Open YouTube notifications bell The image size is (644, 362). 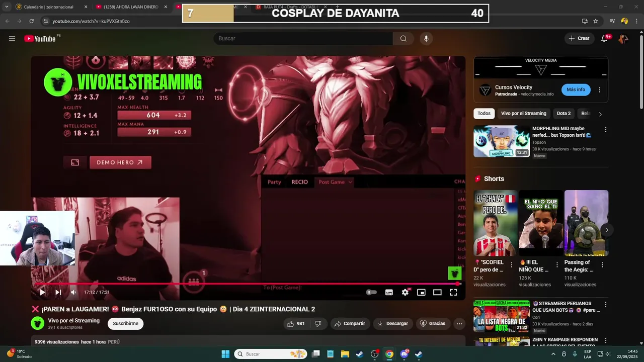coord(604,39)
